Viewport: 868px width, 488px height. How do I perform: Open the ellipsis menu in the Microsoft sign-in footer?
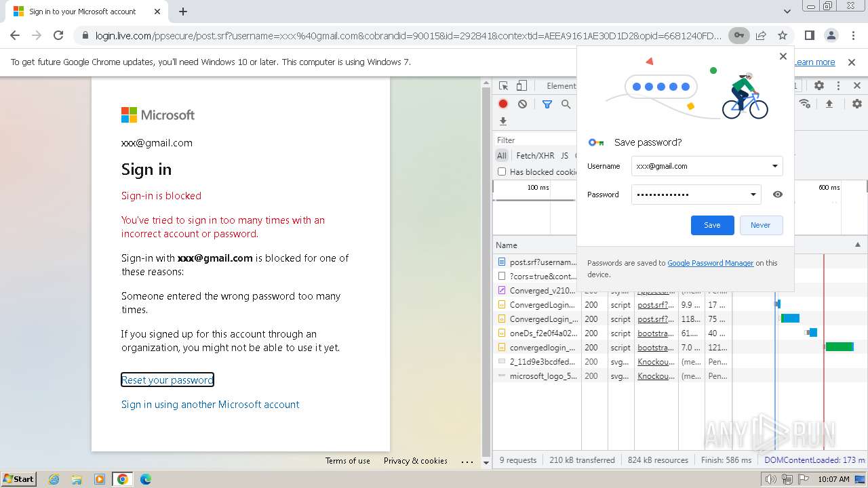pyautogui.click(x=467, y=461)
